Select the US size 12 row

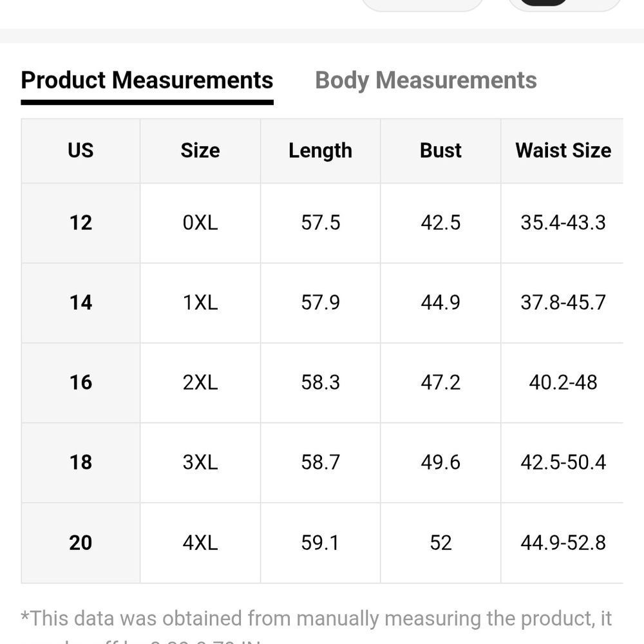pyautogui.click(x=323, y=223)
